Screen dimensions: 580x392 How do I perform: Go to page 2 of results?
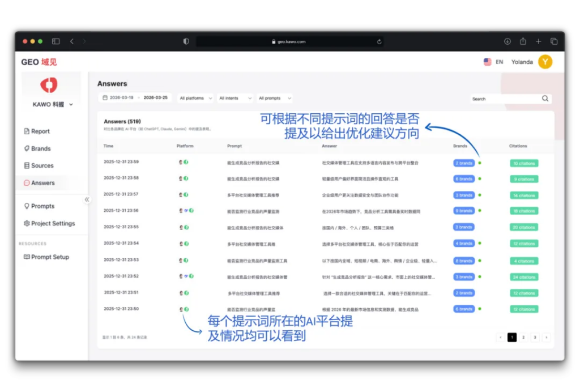[x=524, y=337]
